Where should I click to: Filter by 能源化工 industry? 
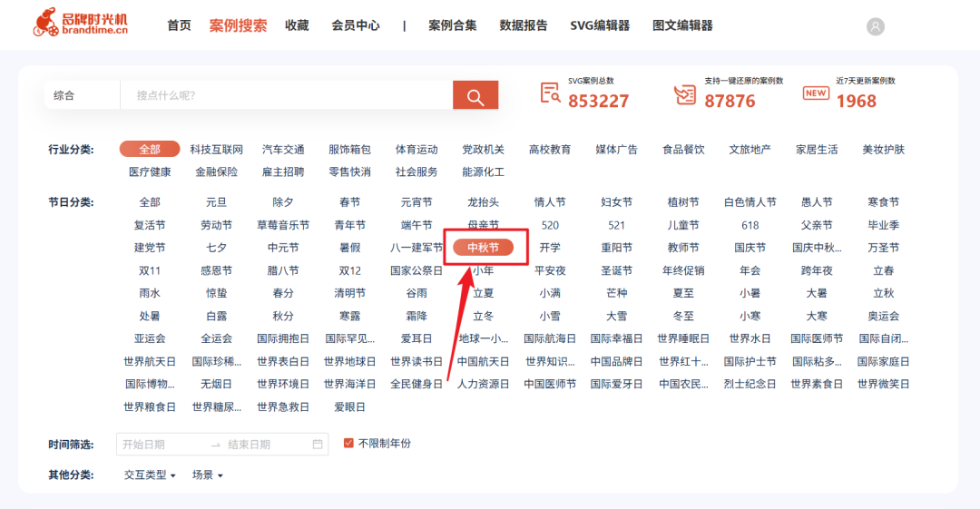483,172
